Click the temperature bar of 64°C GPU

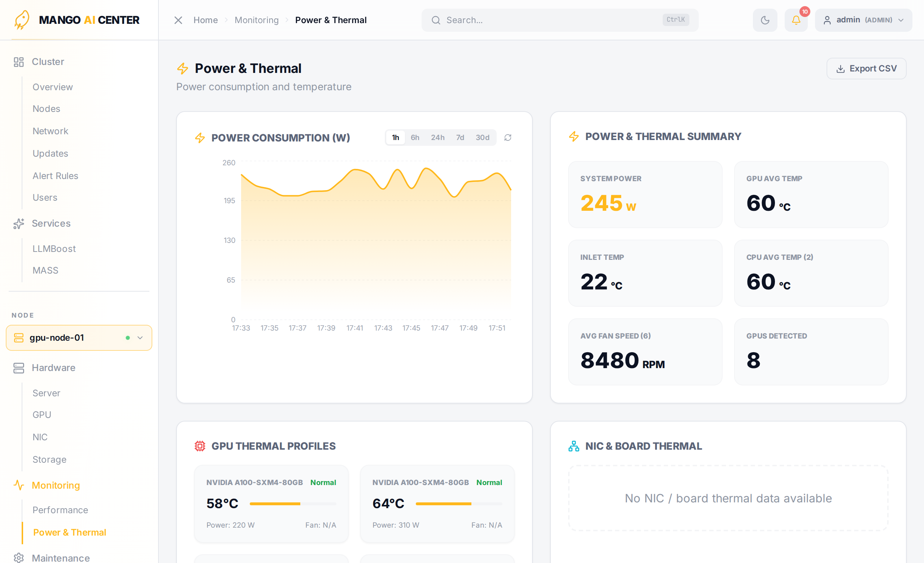459,504
